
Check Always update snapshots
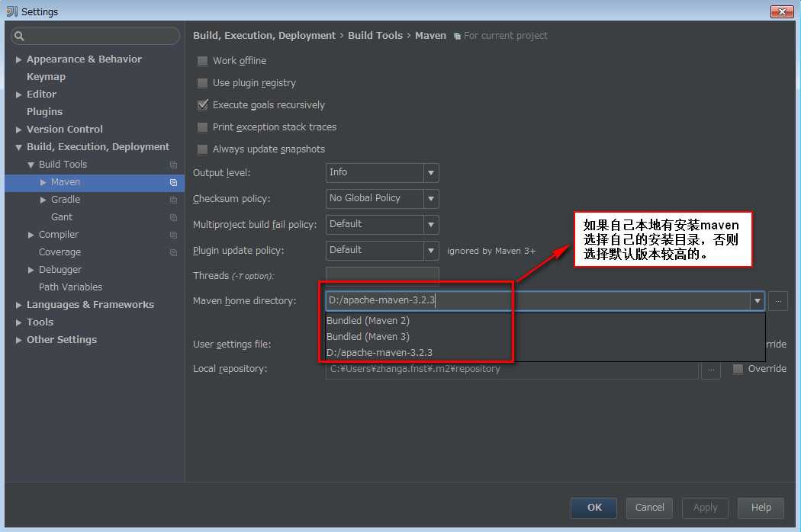tap(202, 149)
